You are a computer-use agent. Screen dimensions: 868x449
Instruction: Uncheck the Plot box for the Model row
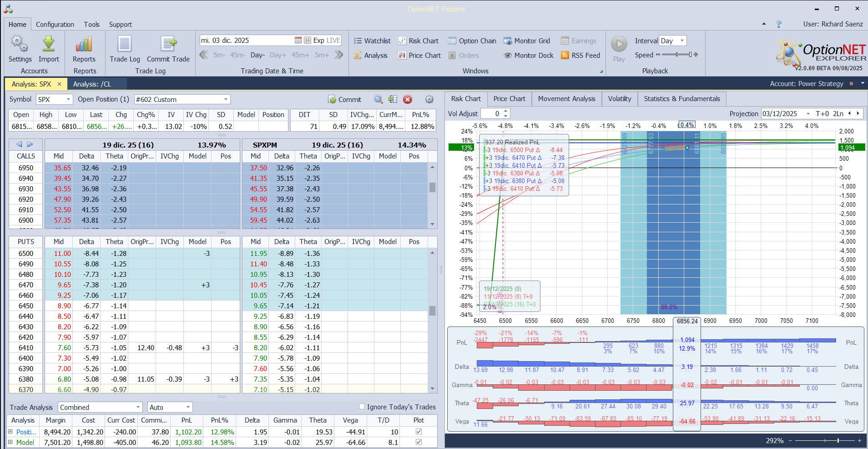[x=419, y=442]
